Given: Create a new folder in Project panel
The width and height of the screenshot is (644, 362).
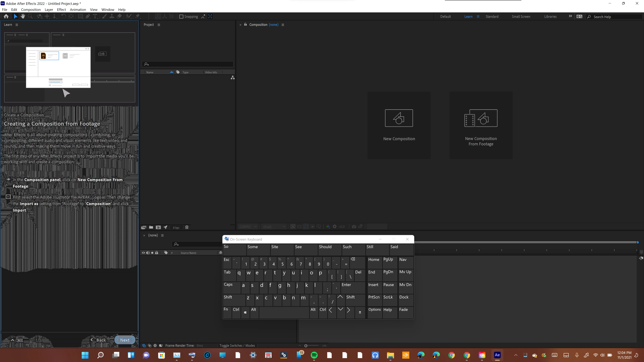Looking at the screenshot, I should point(151,227).
